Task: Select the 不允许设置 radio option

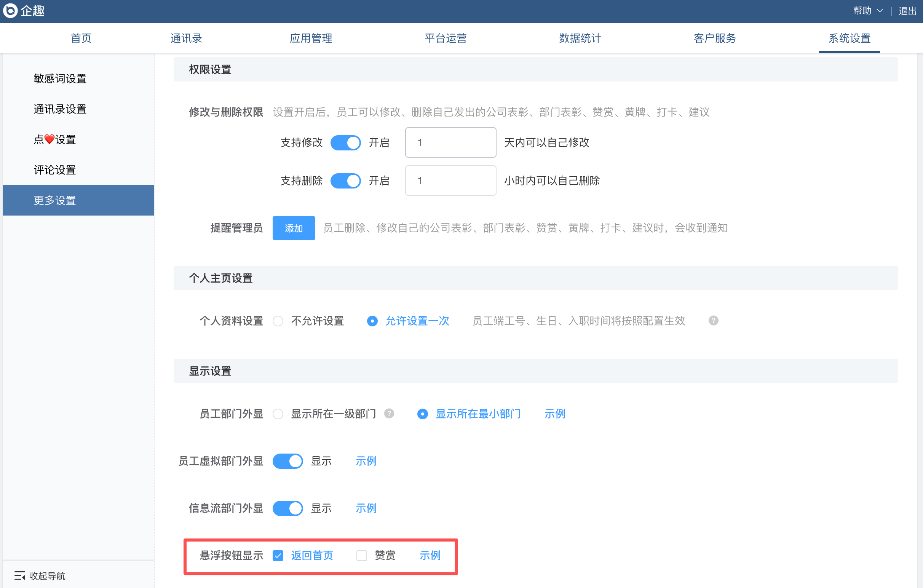Action: [278, 321]
